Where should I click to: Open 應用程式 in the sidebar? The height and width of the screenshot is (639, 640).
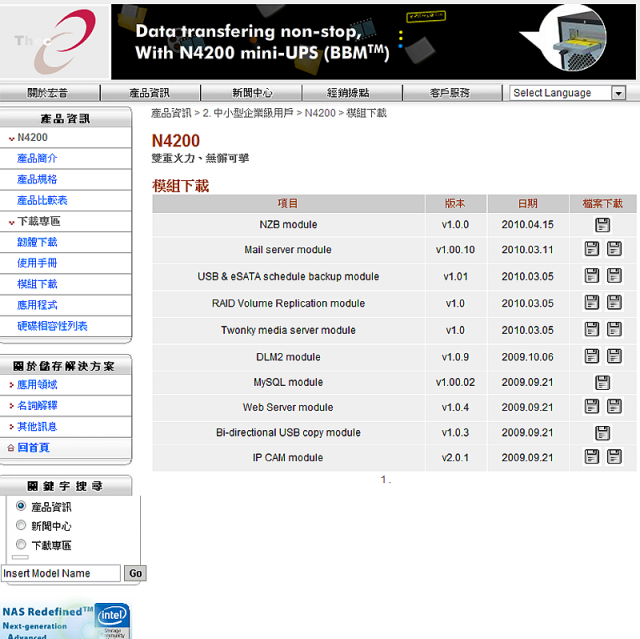click(x=37, y=305)
